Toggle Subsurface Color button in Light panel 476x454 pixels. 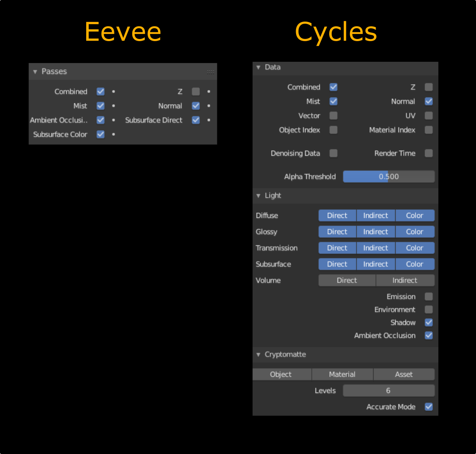coord(415,264)
